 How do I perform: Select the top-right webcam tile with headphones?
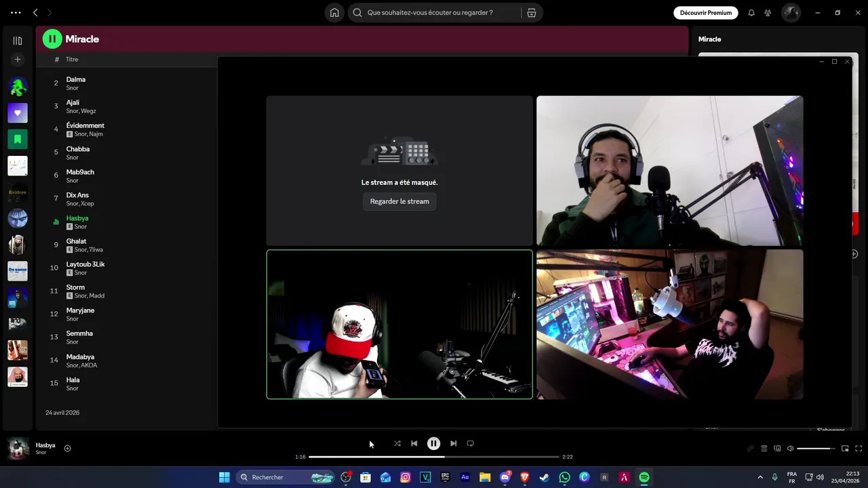pyautogui.click(x=670, y=171)
